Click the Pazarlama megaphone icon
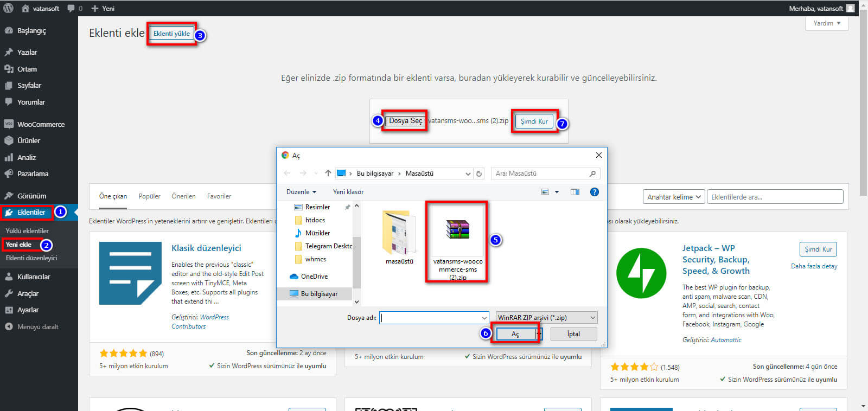 [x=9, y=174]
